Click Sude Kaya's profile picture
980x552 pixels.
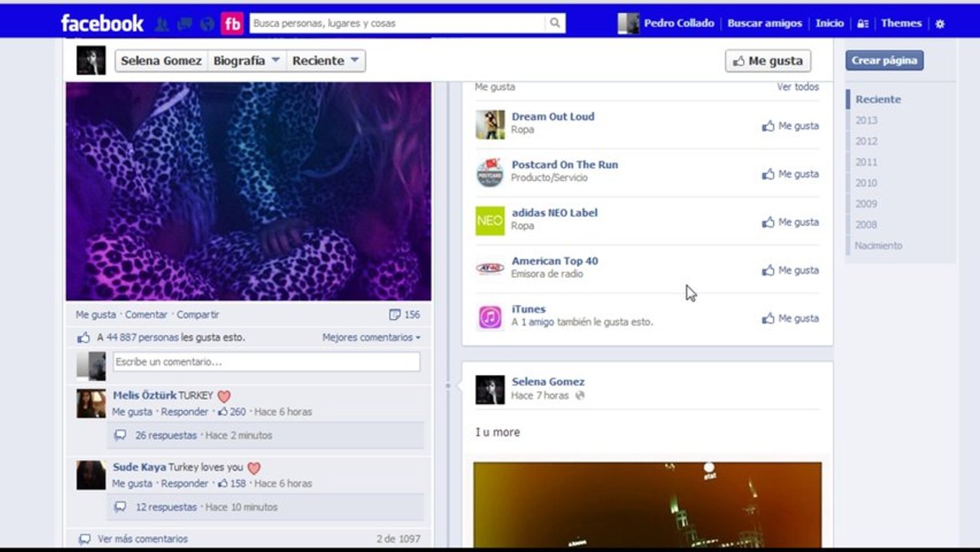click(x=91, y=475)
